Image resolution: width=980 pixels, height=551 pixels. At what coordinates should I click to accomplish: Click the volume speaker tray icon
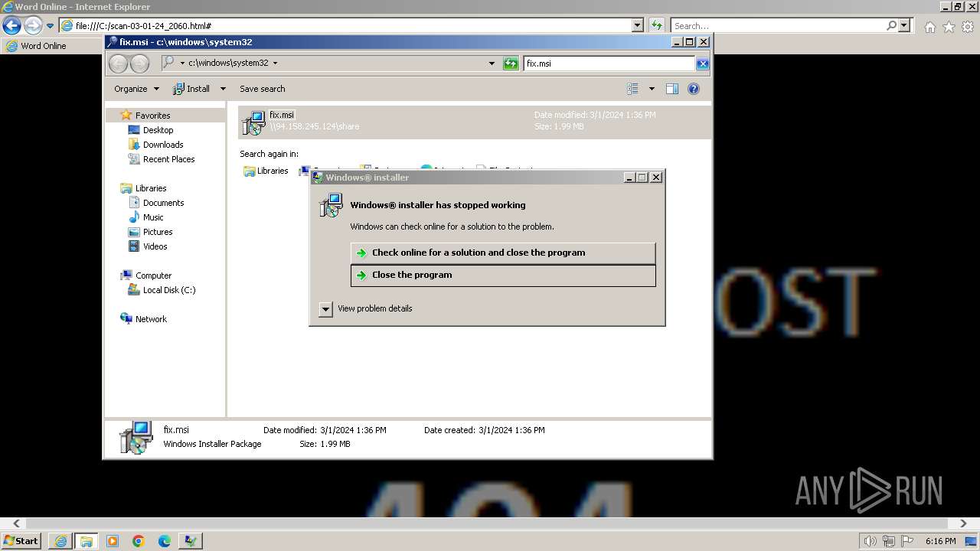[x=870, y=541]
